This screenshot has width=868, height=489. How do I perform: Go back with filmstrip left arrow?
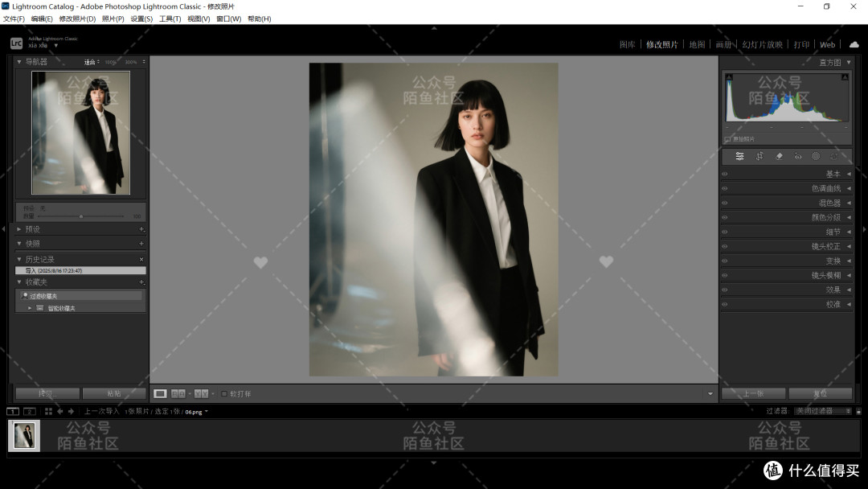click(59, 412)
